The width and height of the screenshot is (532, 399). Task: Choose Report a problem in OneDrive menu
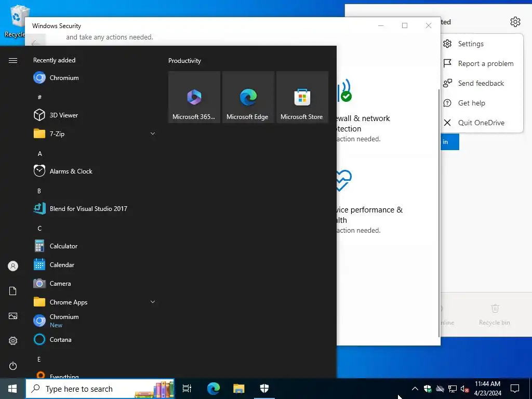482,63
